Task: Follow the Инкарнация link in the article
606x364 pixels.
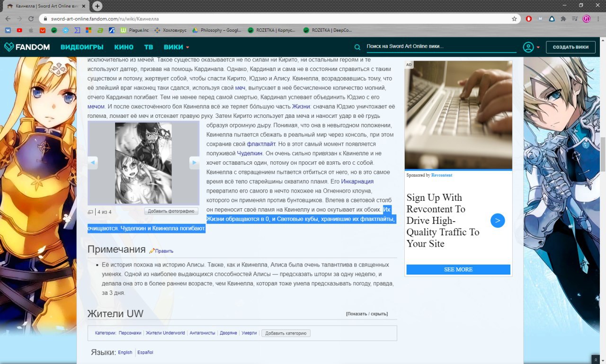Action: coord(357,181)
